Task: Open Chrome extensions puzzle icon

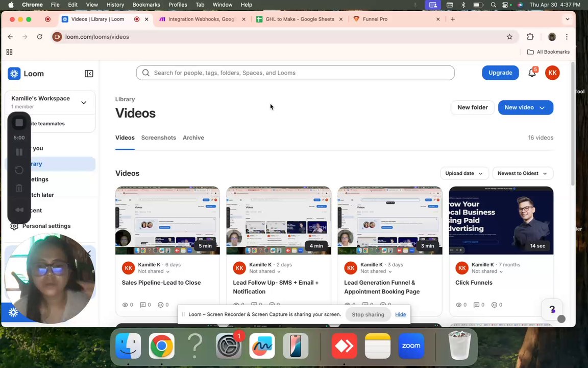Action: click(x=530, y=37)
